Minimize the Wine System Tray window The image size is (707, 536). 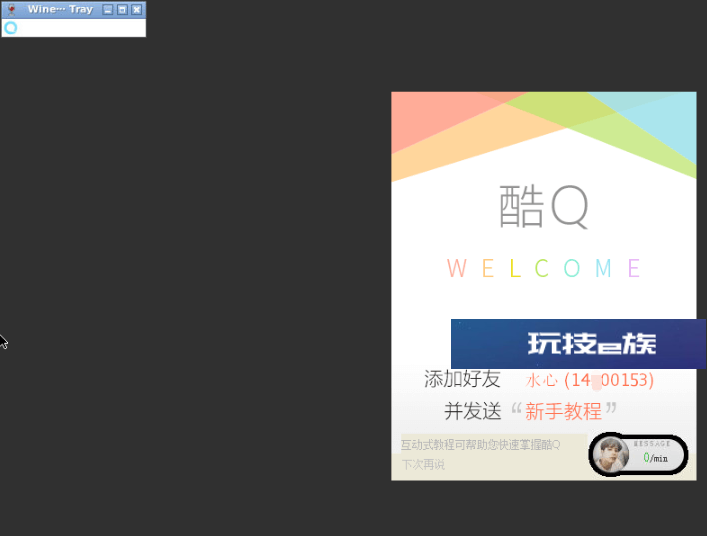tap(108, 9)
